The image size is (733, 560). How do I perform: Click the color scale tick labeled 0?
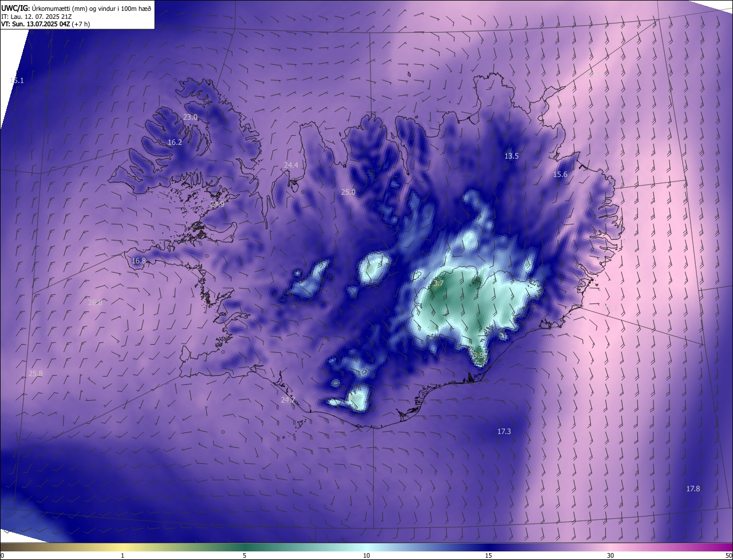(x=2, y=555)
